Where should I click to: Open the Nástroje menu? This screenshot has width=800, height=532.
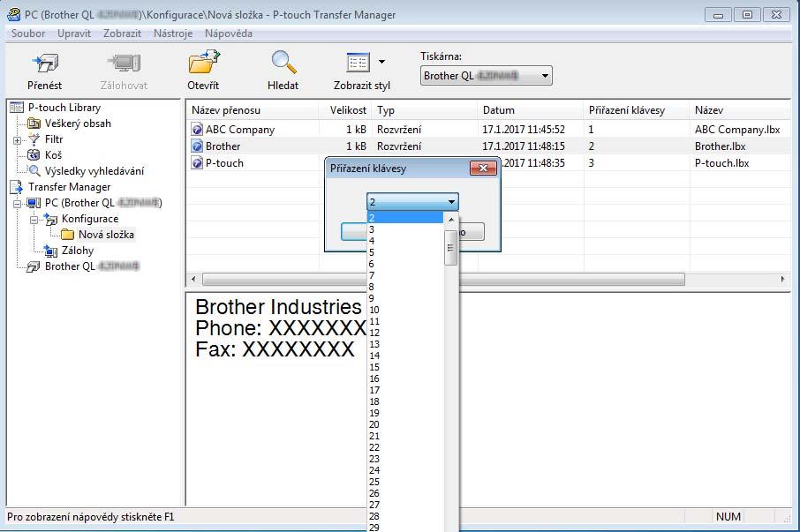pos(173,34)
